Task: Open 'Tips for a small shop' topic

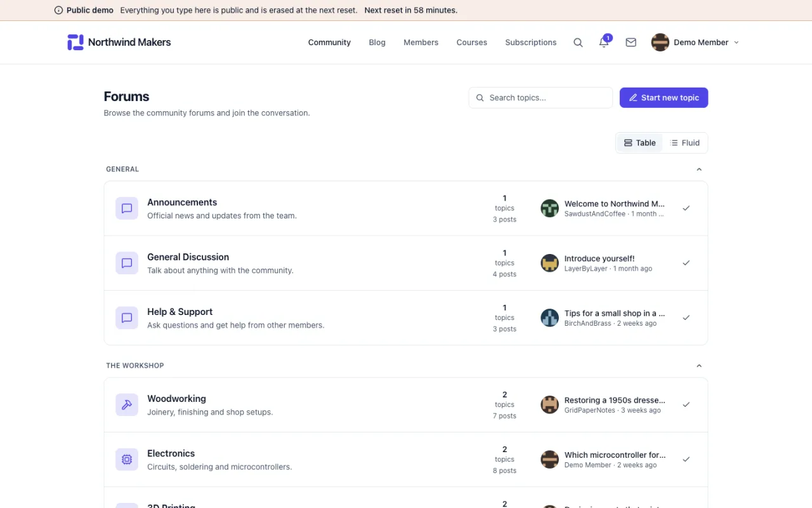Action: pos(615,313)
